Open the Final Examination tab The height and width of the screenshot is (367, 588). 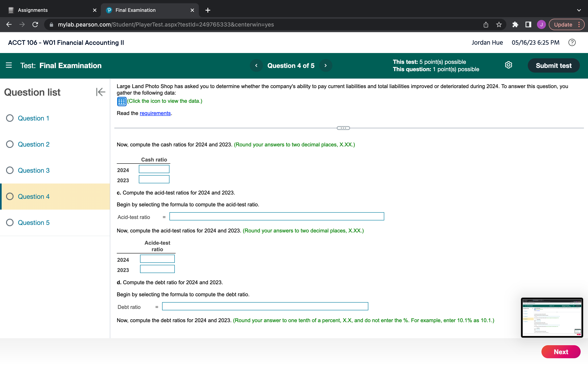tap(135, 10)
